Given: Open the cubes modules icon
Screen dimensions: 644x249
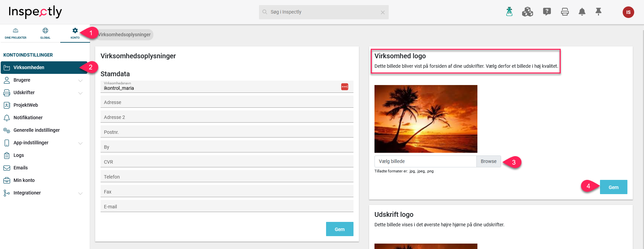Looking at the screenshot, I should pyautogui.click(x=528, y=12).
